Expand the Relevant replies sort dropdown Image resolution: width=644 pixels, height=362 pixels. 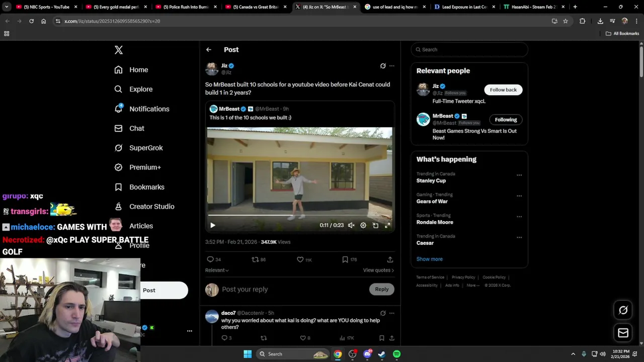click(217, 270)
